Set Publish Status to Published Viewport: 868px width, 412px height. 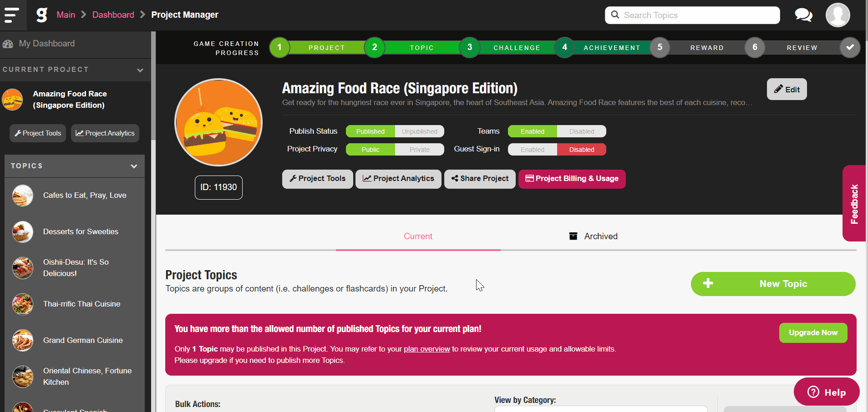371,131
